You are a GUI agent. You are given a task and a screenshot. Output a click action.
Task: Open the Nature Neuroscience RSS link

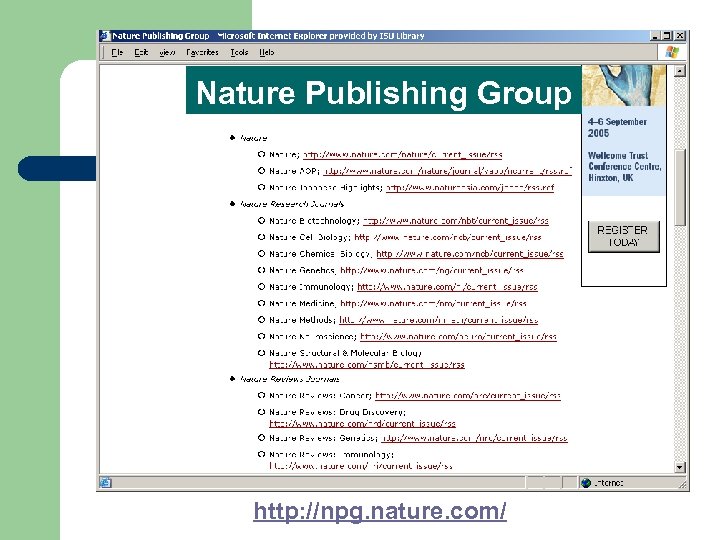(458, 337)
